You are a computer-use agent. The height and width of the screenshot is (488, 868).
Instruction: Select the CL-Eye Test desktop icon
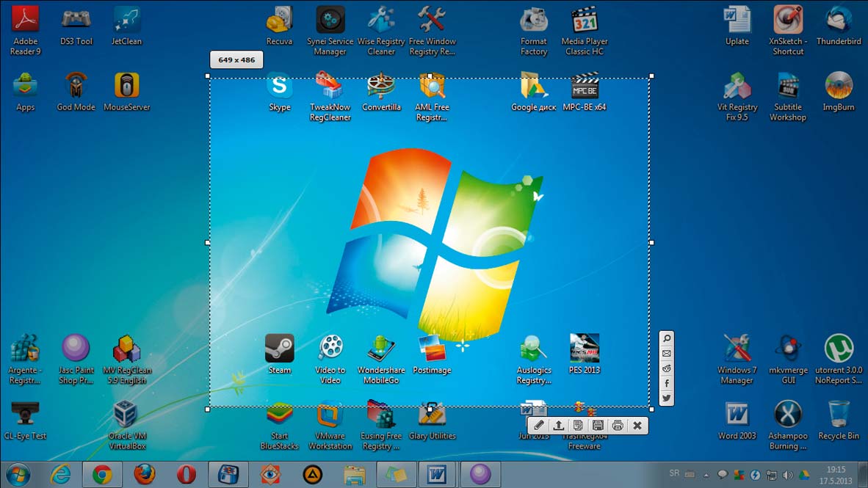pyautogui.click(x=25, y=420)
